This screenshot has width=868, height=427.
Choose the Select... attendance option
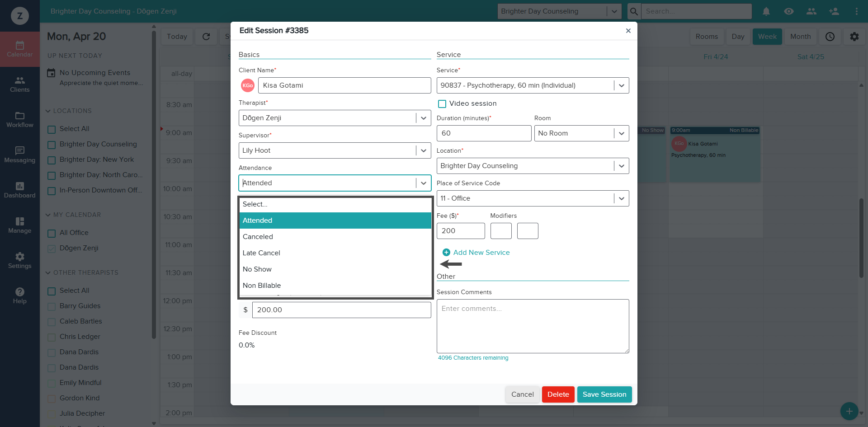coord(335,204)
